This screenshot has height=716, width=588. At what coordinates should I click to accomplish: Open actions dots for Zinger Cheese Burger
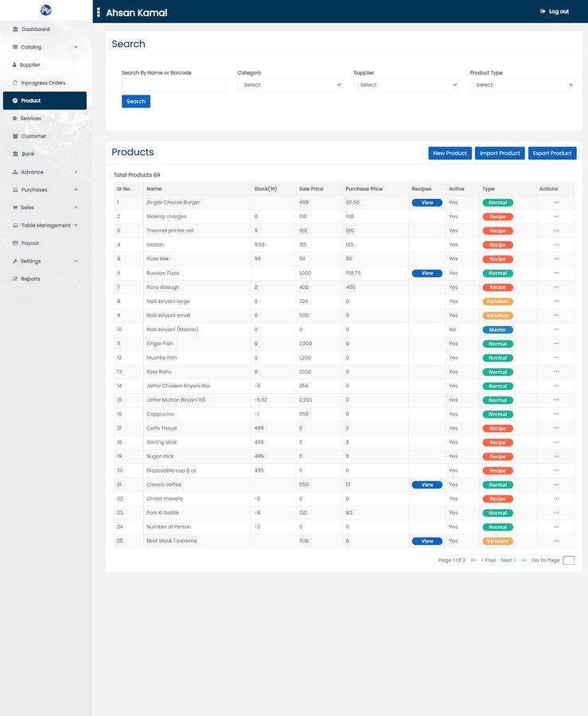(556, 202)
